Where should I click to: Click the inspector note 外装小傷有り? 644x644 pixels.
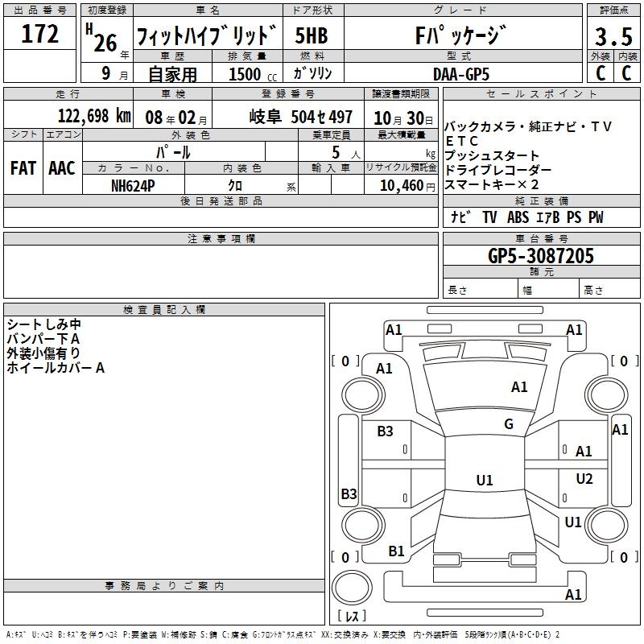(x=43, y=353)
